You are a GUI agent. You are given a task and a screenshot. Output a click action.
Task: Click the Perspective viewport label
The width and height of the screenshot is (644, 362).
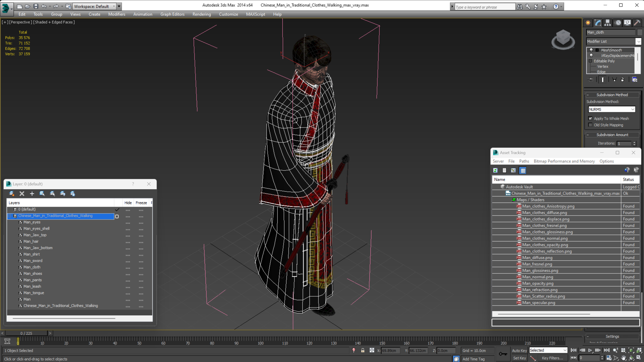(x=20, y=22)
